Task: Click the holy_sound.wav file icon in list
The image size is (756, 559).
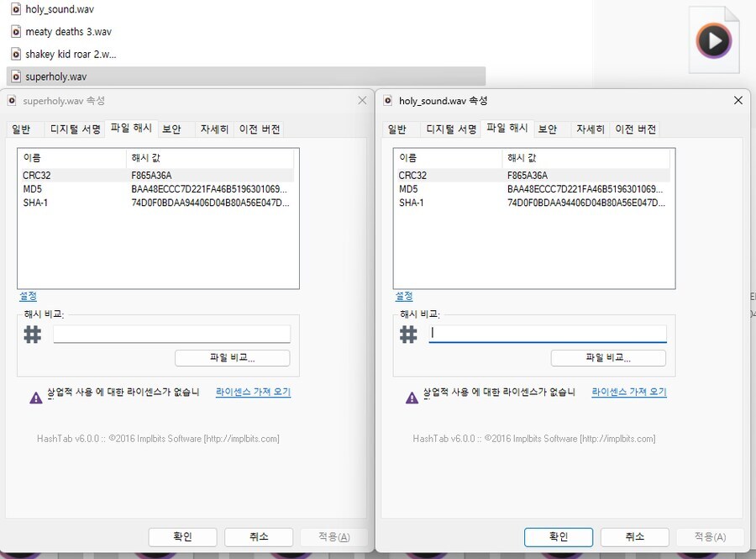Action: tap(16, 9)
